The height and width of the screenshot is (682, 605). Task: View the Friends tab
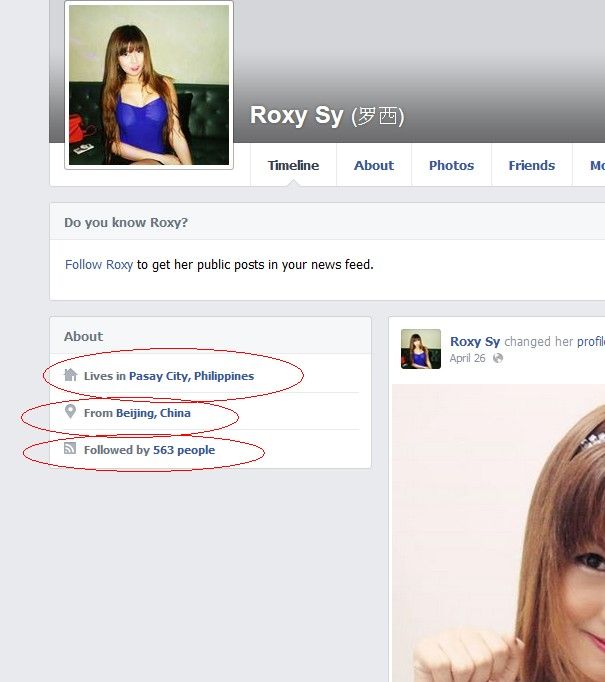pos(531,166)
